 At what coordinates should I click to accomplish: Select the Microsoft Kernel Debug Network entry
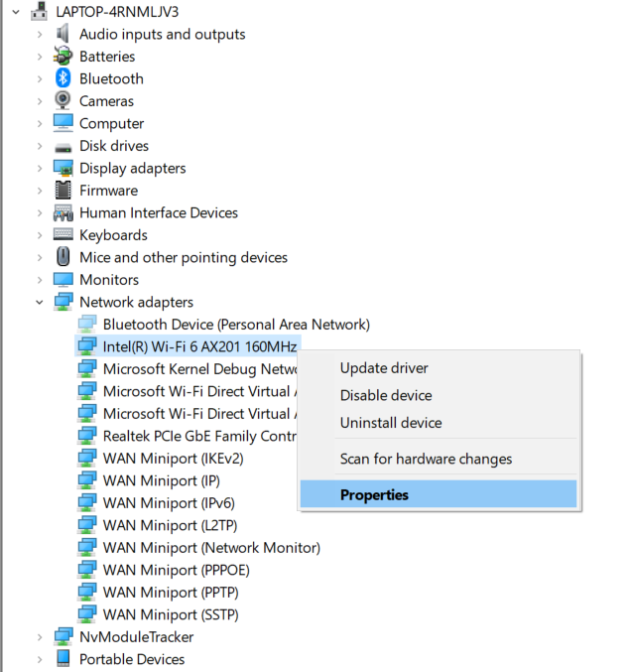[199, 368]
